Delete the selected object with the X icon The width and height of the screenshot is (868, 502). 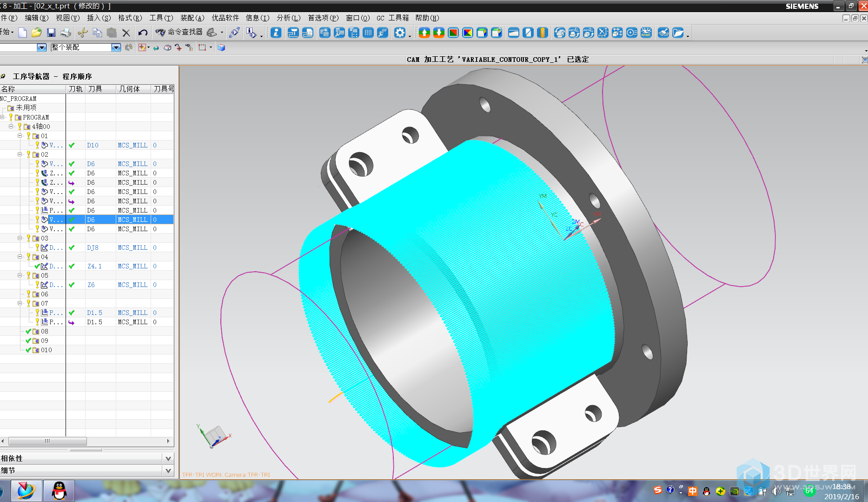coord(126,33)
